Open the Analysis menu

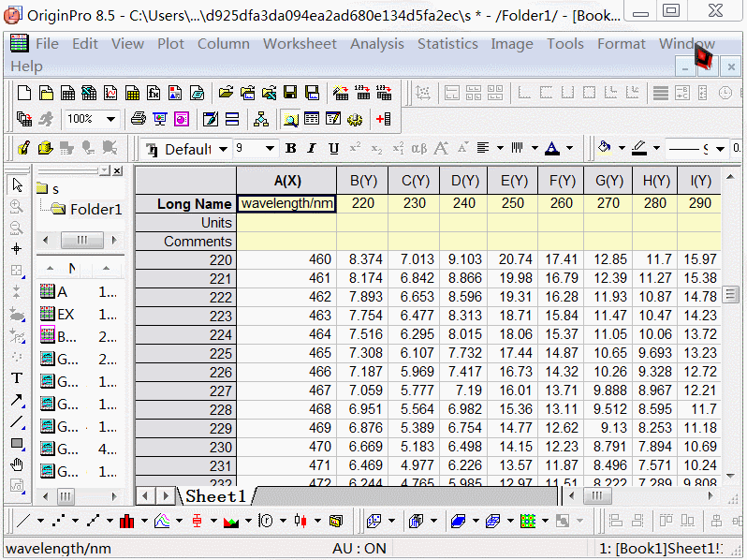[377, 44]
